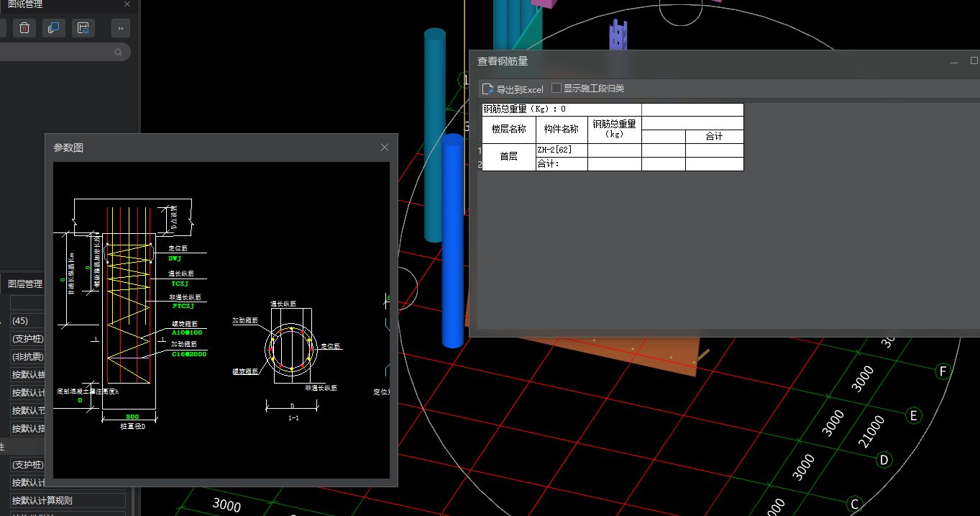Click the 800 pile diameter value
Image resolution: width=980 pixels, height=516 pixels.
pyautogui.click(x=132, y=417)
